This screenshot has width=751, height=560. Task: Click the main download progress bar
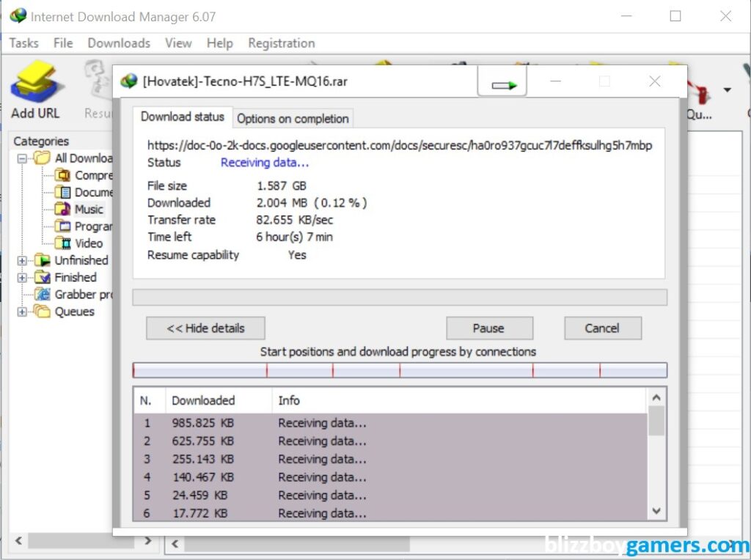(400, 298)
